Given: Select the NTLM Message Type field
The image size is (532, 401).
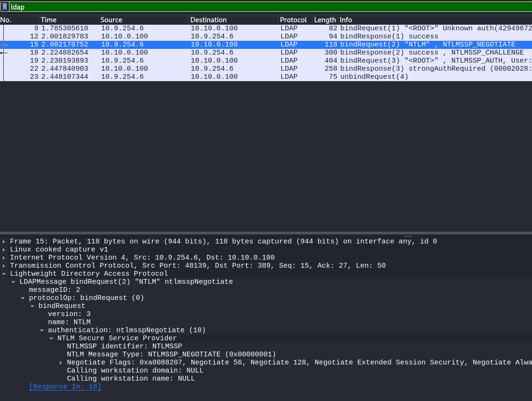Looking at the screenshot, I should 171,354.
